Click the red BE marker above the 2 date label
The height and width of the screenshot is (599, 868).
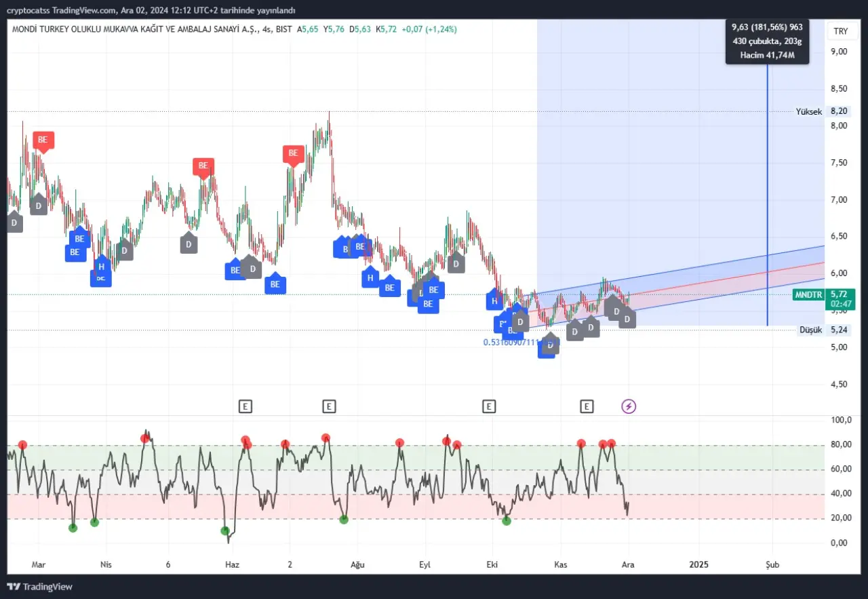[x=293, y=153]
